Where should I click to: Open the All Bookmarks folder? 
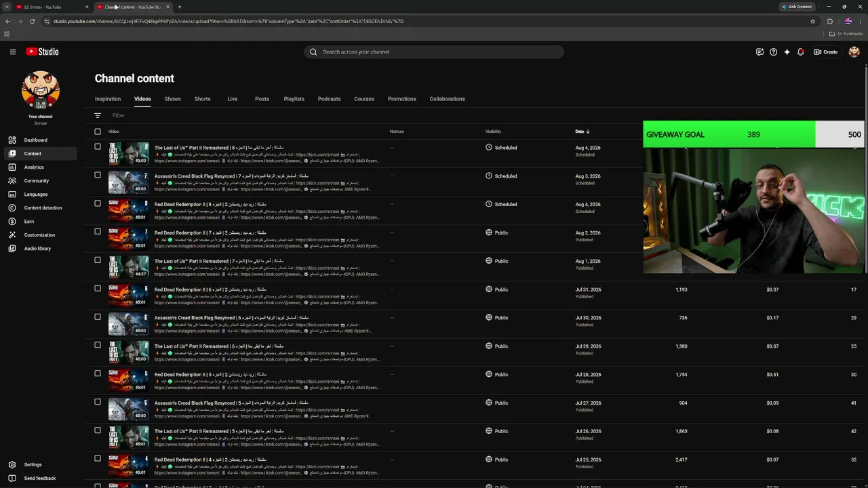coord(846,34)
